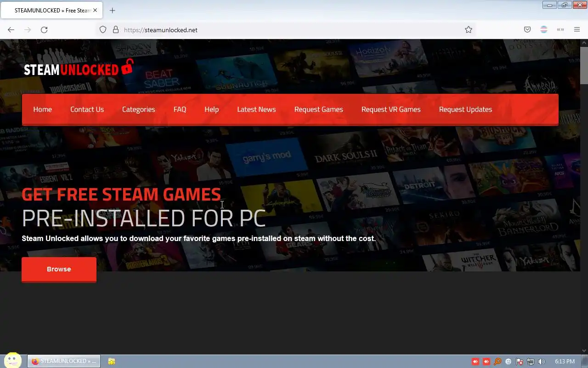Viewport: 588px width, 368px height.
Task: Reload the current page
Action: (44, 30)
